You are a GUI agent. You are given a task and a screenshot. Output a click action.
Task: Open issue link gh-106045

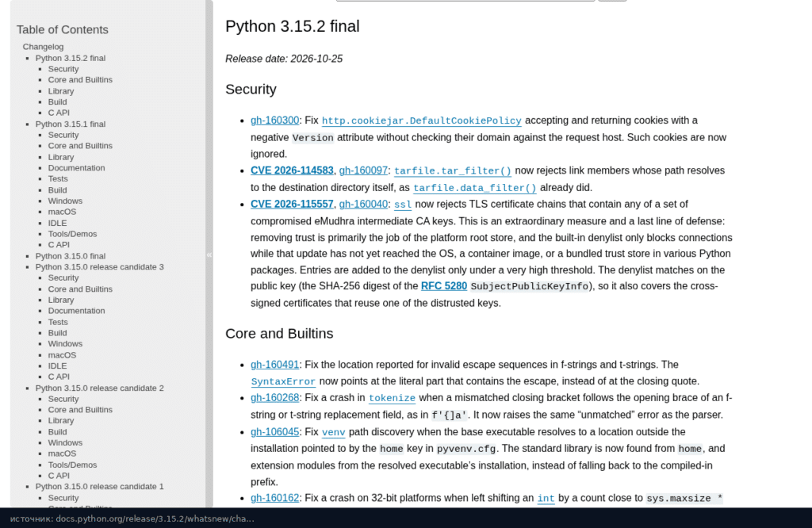274,432
